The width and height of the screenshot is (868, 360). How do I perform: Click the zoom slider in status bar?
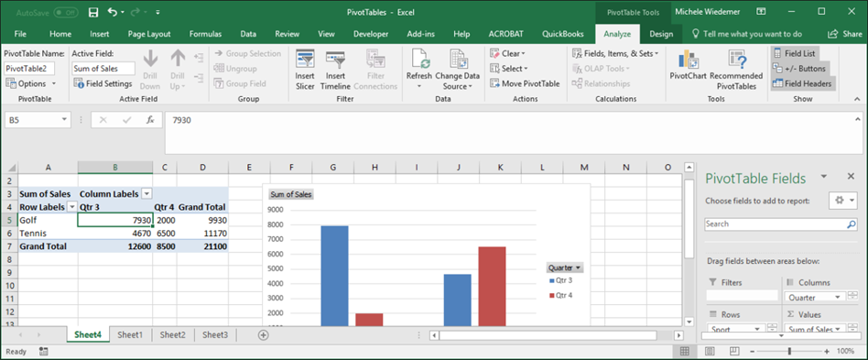(x=790, y=351)
